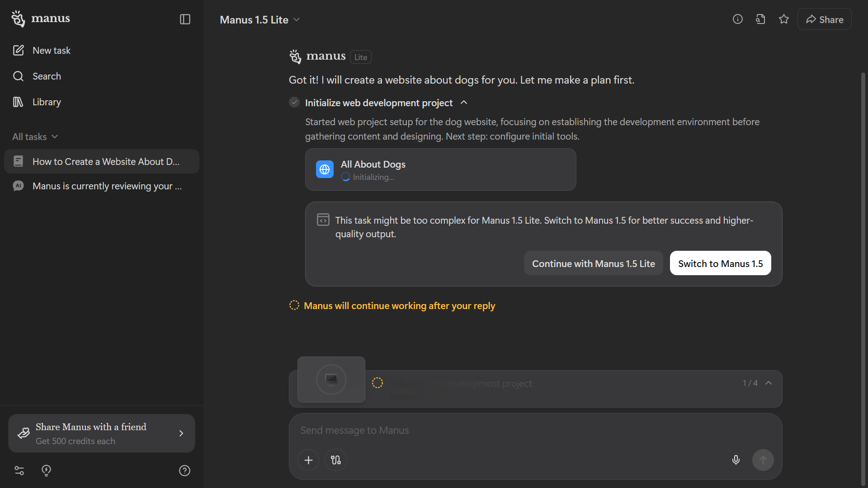Click the help question mark icon
868x488 pixels.
(184, 470)
